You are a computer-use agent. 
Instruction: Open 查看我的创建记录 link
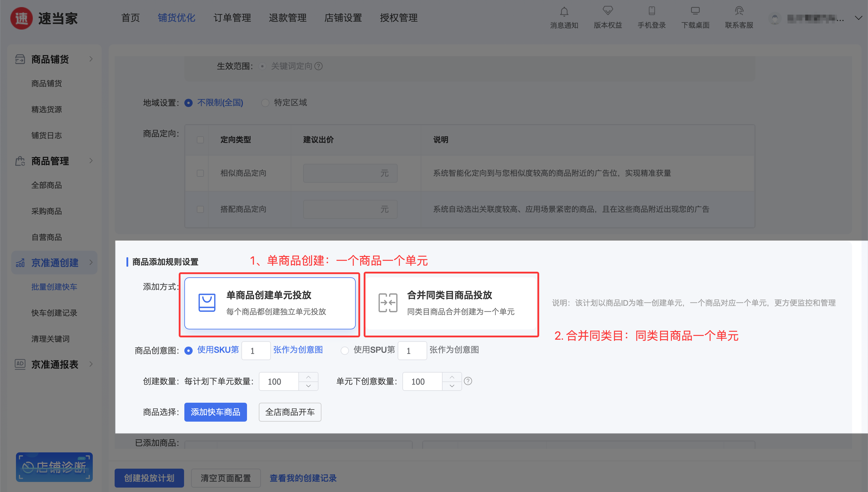click(303, 478)
